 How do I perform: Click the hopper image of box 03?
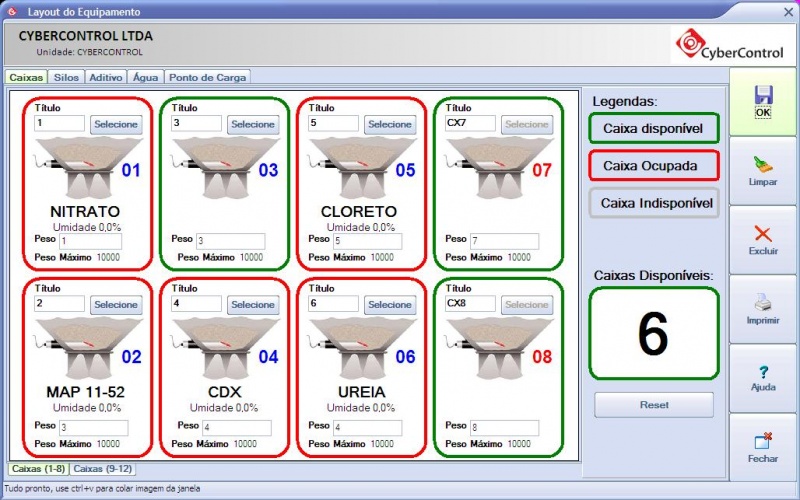(224, 167)
